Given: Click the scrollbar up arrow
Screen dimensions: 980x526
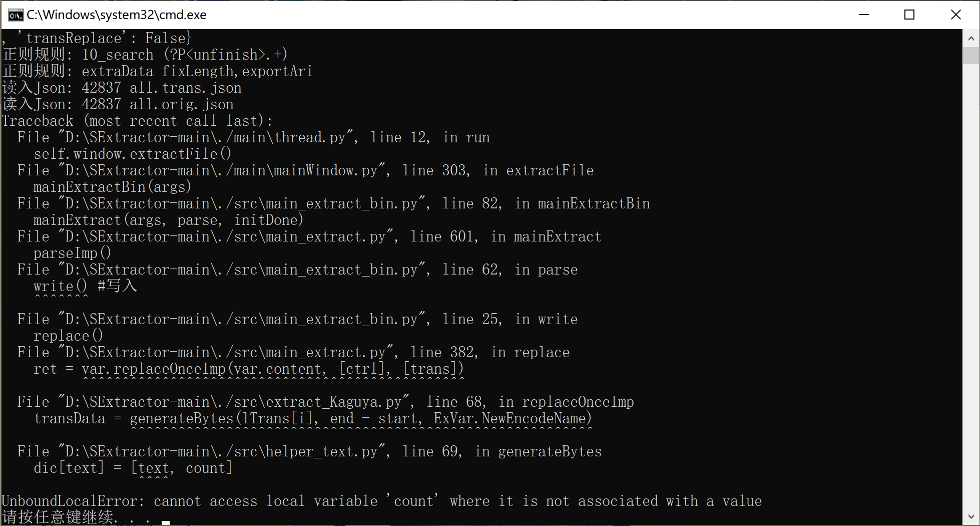Looking at the screenshot, I should click(971, 38).
